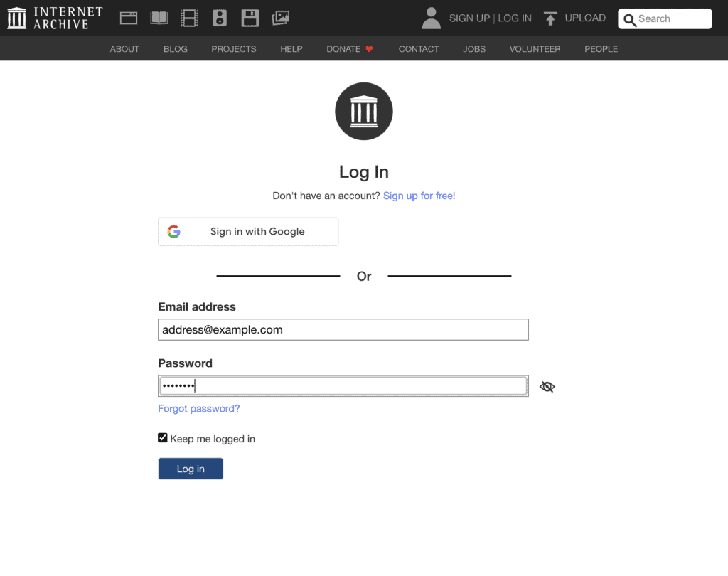
Task: Uncheck Keep me logged in checkbox
Action: pos(163,437)
